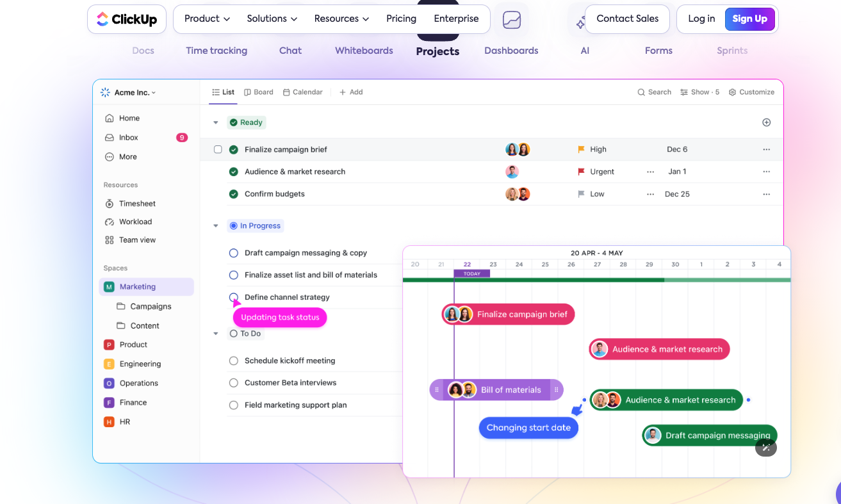841x504 pixels.
Task: Click the Inbox icon in sidebar
Action: 110,138
